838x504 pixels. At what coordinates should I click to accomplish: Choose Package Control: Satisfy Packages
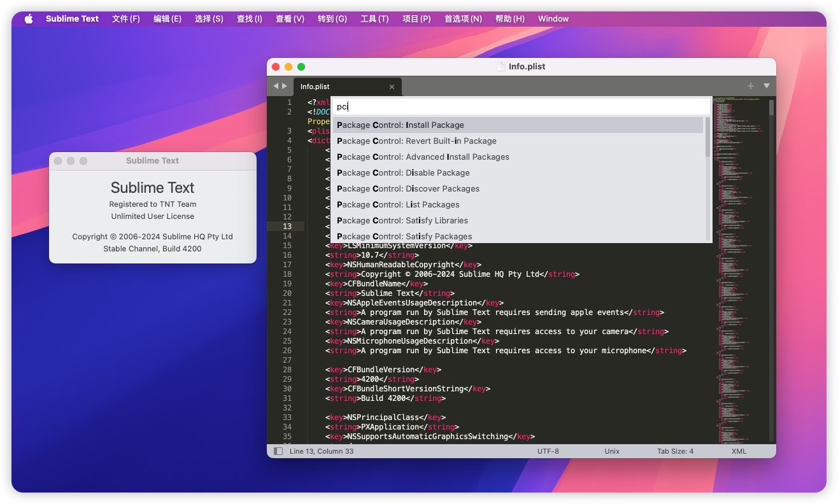pyautogui.click(x=518, y=235)
